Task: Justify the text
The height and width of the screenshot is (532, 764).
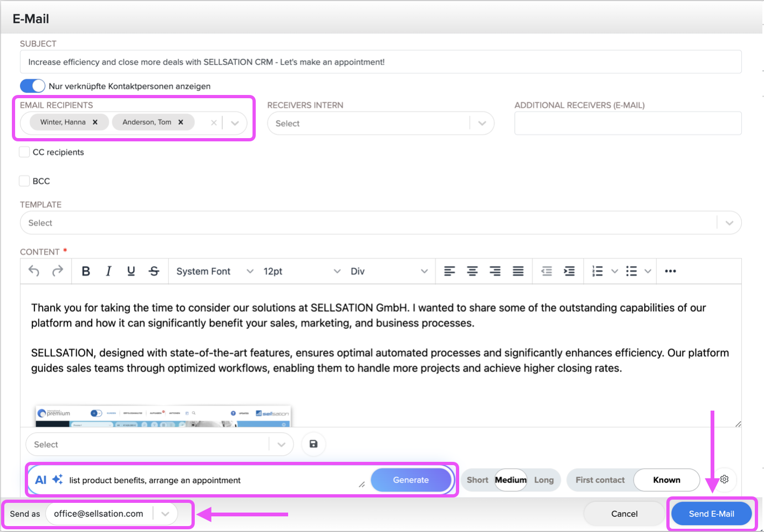Action: pyautogui.click(x=518, y=271)
